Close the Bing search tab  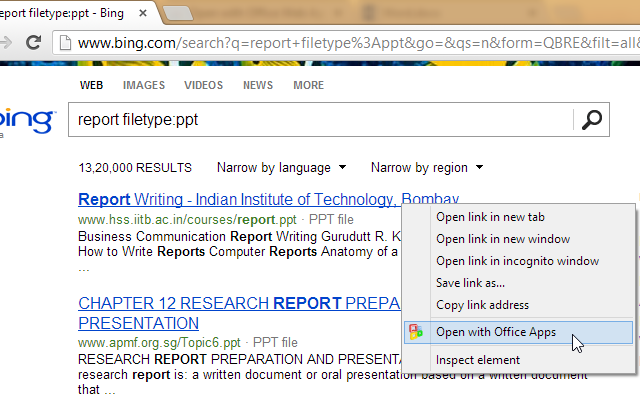click(143, 13)
